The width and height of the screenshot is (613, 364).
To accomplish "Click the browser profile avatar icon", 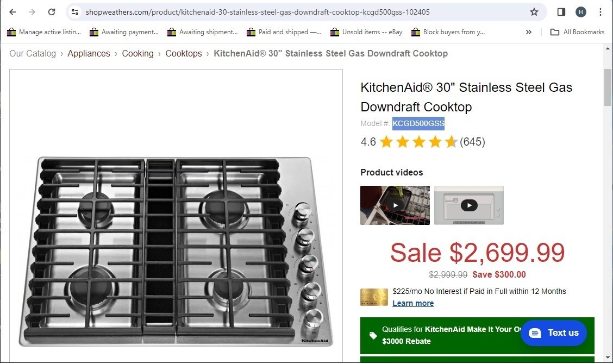I will [x=581, y=11].
